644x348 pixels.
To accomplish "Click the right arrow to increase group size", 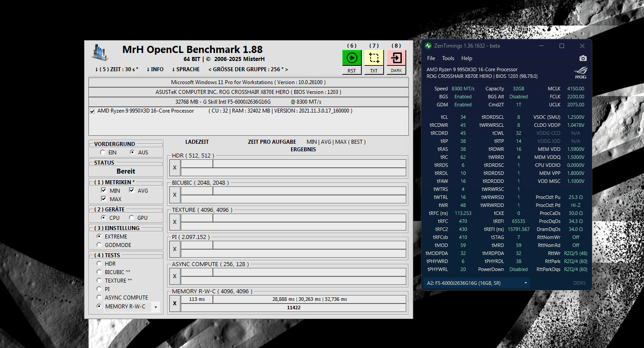I will click(x=287, y=69).
